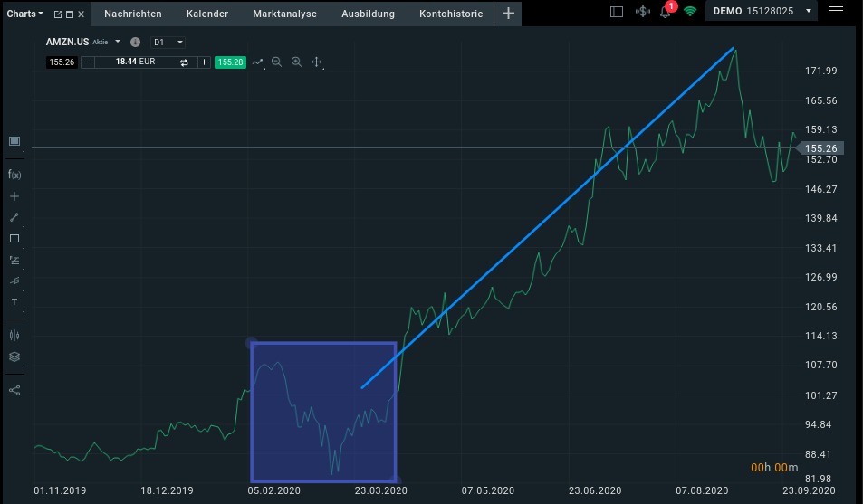Open the line chart style icon in toolbar

(257, 62)
